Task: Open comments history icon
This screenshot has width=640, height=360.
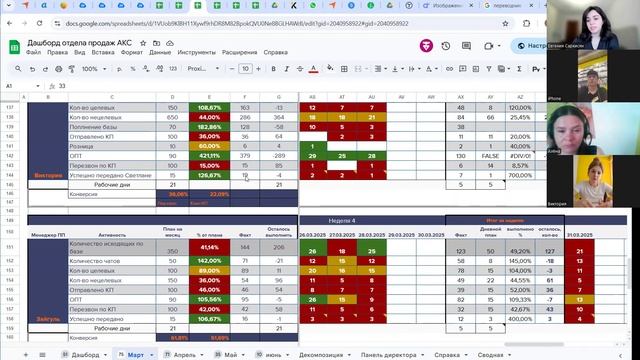Action: (467, 46)
